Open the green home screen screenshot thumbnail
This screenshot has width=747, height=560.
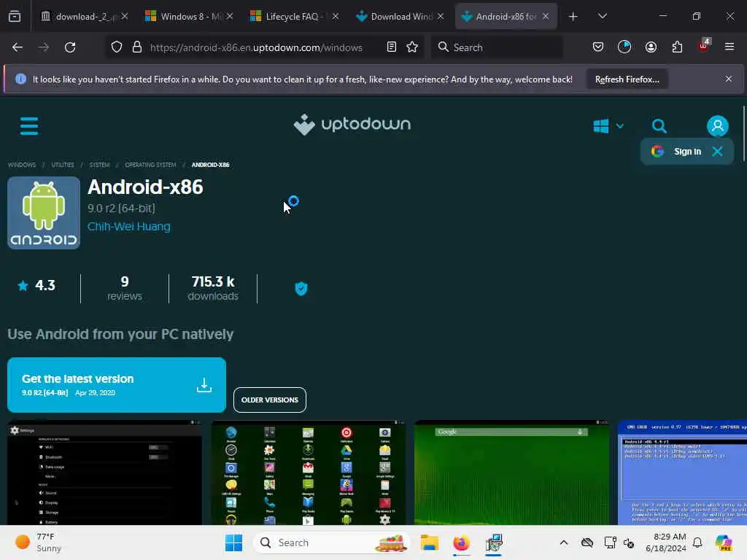[511, 472]
